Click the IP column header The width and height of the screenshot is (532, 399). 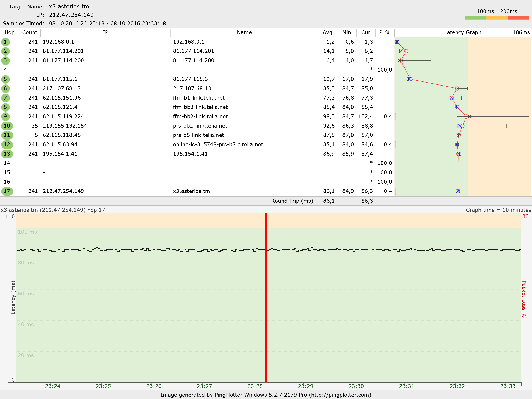click(x=105, y=32)
